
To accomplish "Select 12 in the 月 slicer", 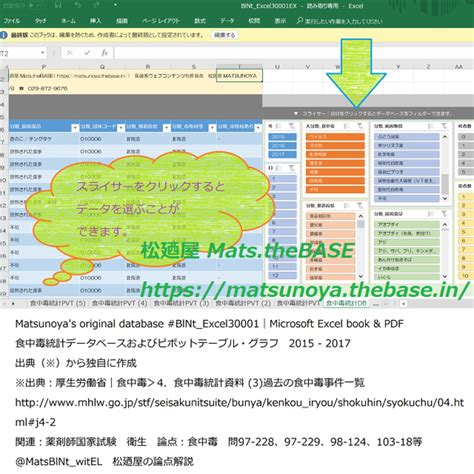I will tap(282, 275).
